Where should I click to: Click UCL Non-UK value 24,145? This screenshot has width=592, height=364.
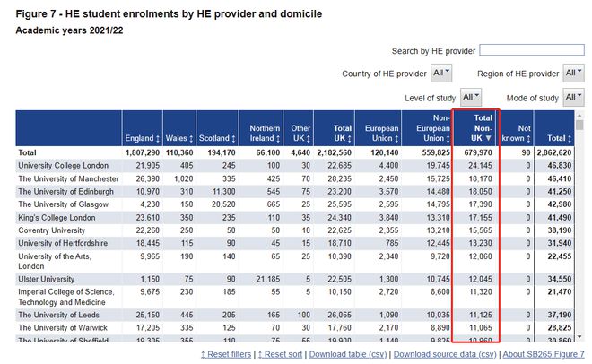click(480, 166)
